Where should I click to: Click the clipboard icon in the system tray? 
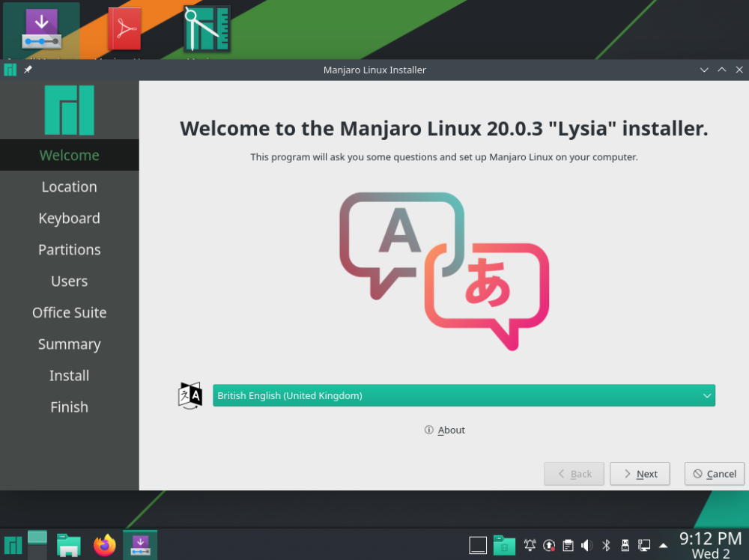pyautogui.click(x=568, y=545)
